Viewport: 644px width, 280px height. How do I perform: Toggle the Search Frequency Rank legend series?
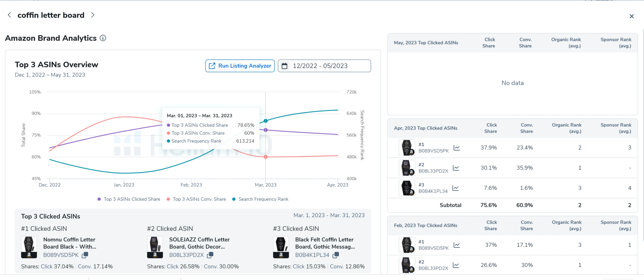pyautogui.click(x=260, y=199)
